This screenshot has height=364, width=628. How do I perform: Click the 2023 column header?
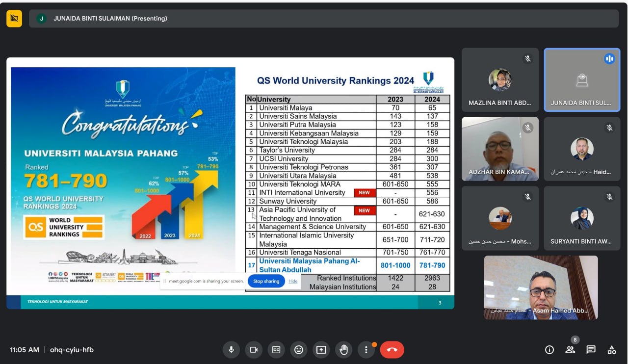coord(395,99)
